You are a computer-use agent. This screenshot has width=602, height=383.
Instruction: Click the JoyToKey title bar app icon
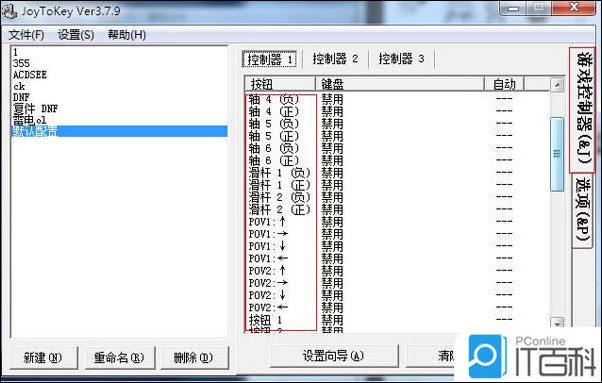coord(10,12)
